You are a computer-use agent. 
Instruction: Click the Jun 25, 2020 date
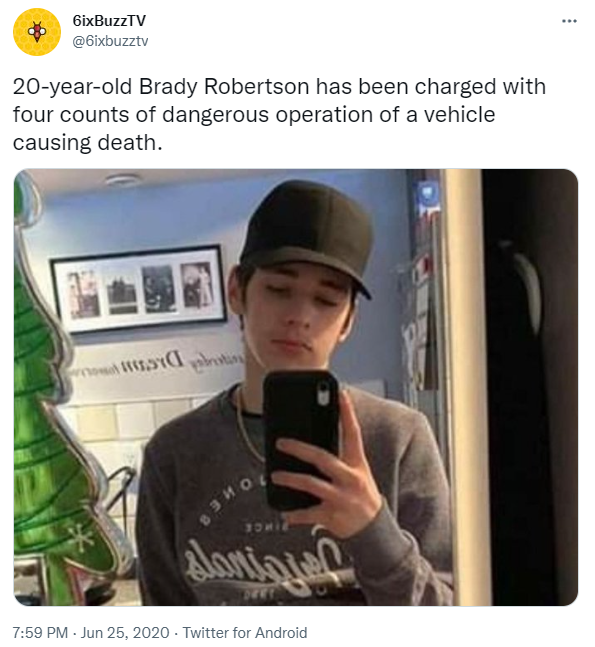tap(125, 633)
